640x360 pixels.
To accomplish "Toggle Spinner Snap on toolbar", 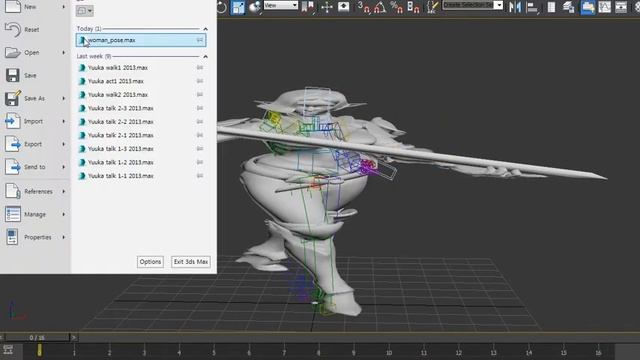I will [413, 7].
